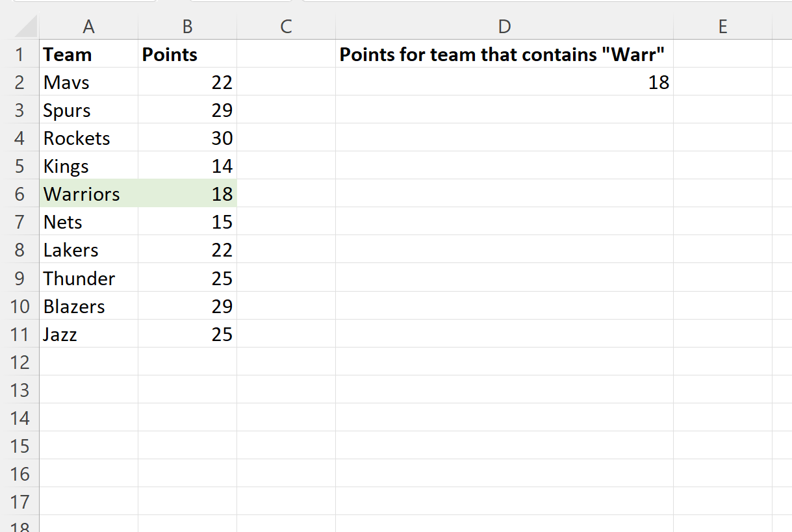Click the Select All corner triangle
The width and height of the screenshot is (792, 532).
point(25,27)
